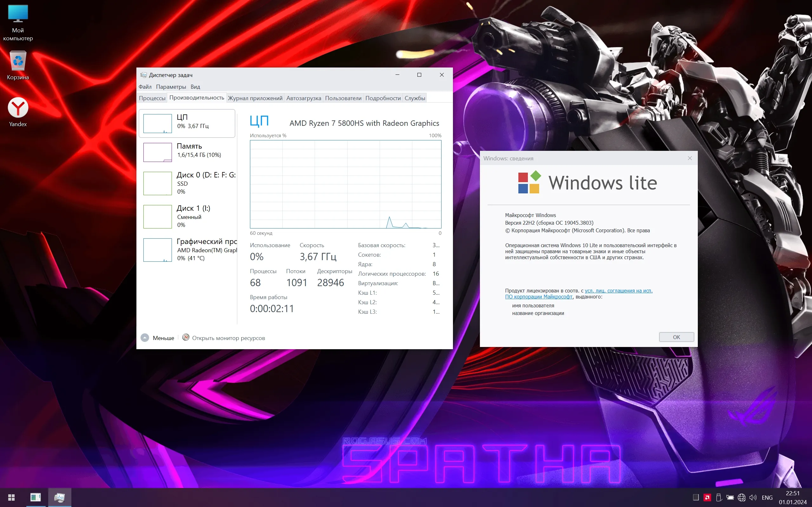Open the Вид menu
The width and height of the screenshot is (812, 507).
point(195,87)
